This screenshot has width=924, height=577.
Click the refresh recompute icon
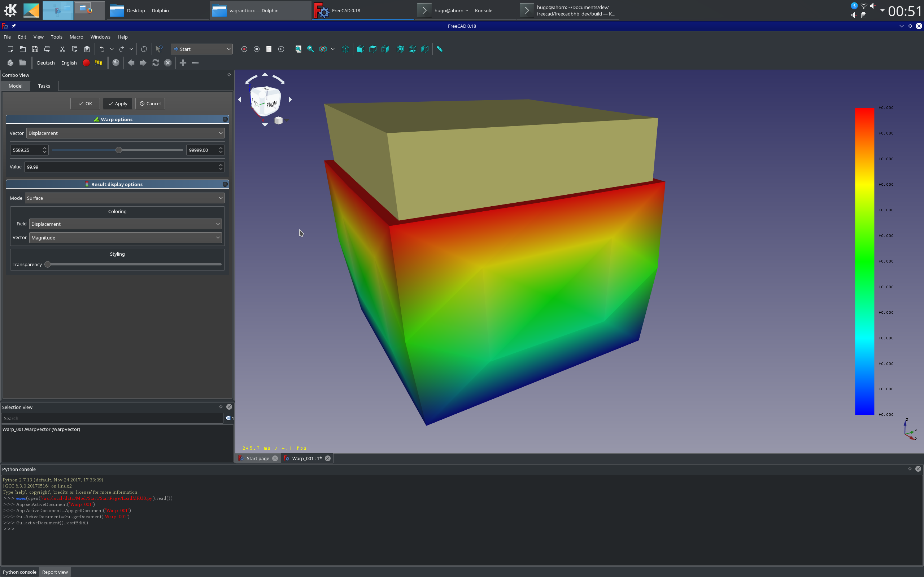click(x=144, y=49)
